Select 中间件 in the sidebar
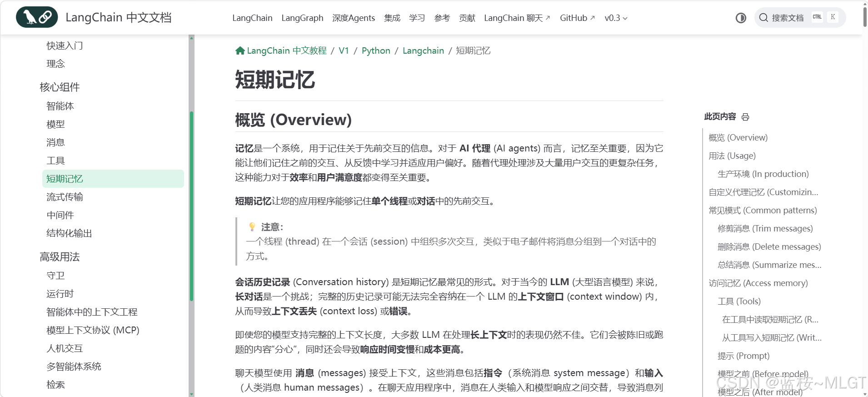This screenshot has width=868, height=397. click(60, 215)
